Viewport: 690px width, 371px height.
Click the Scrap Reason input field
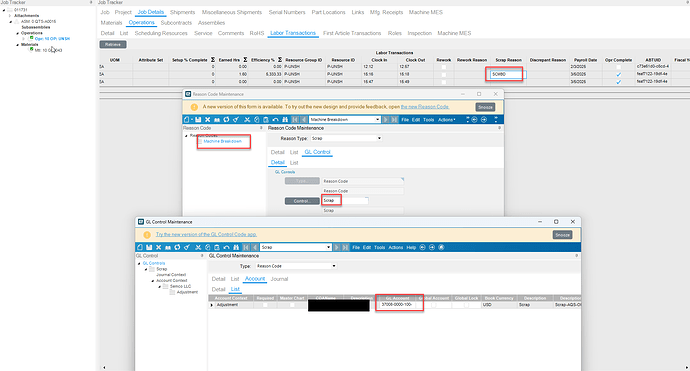pyautogui.click(x=508, y=74)
